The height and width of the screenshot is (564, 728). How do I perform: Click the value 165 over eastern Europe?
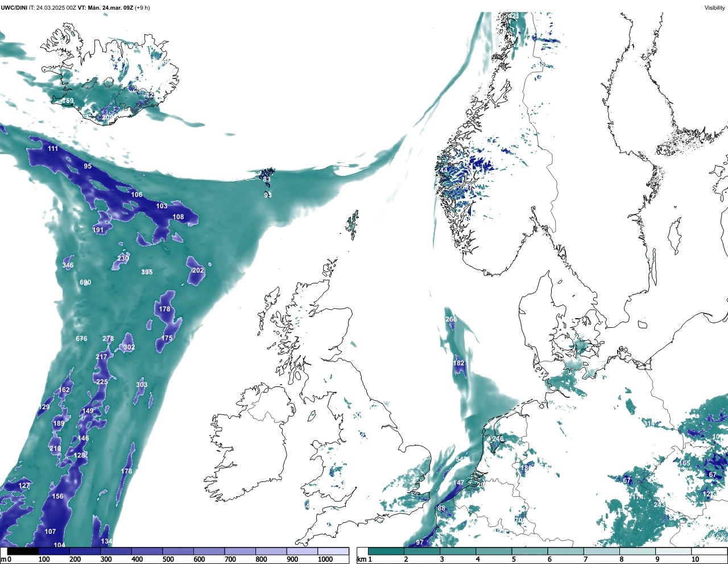click(685, 463)
